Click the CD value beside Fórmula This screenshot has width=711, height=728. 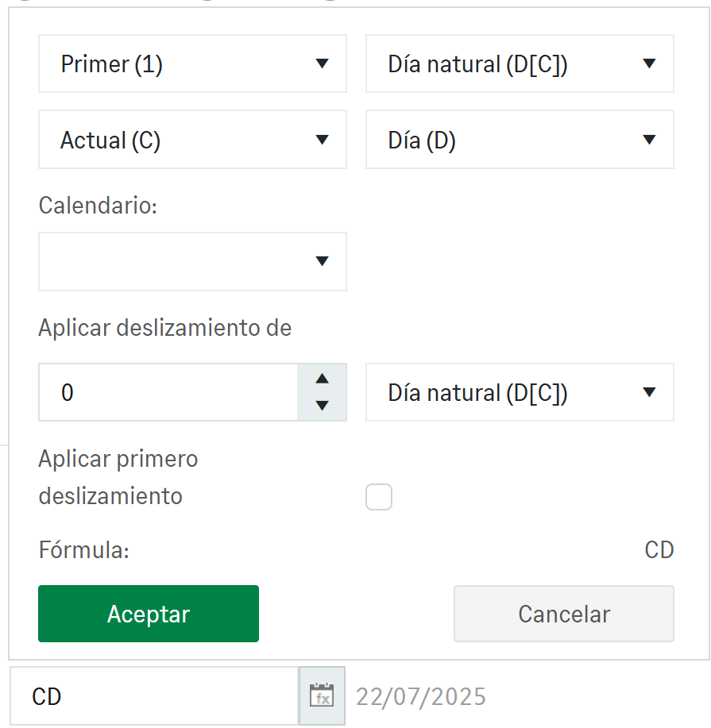pos(659,549)
